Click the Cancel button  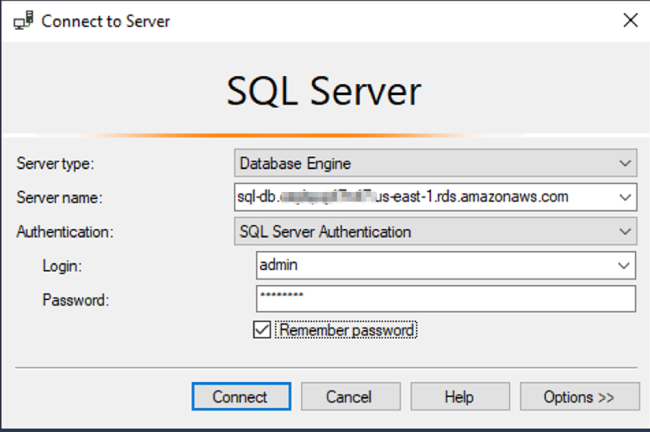point(351,397)
